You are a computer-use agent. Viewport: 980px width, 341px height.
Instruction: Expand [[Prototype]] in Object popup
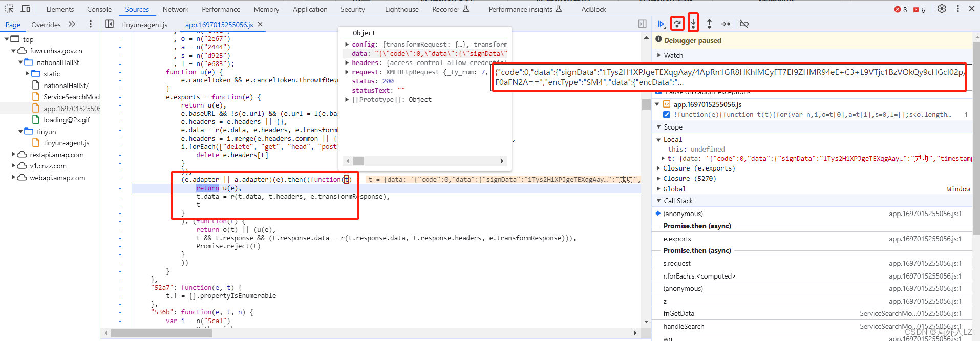[x=347, y=100]
